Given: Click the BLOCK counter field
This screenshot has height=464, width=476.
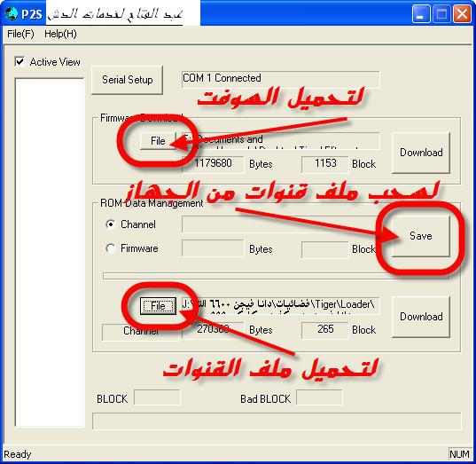Looking at the screenshot, I should coord(157,397).
